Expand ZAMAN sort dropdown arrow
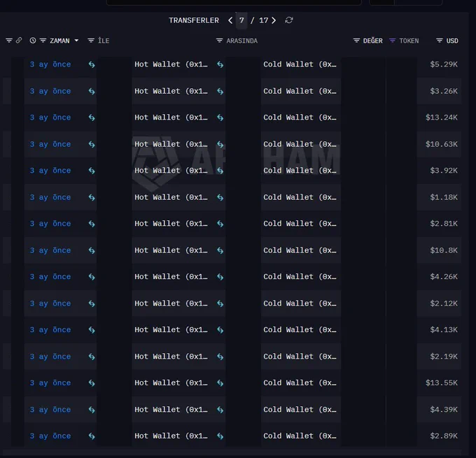Viewport: 476px width, 458px height. [x=76, y=41]
